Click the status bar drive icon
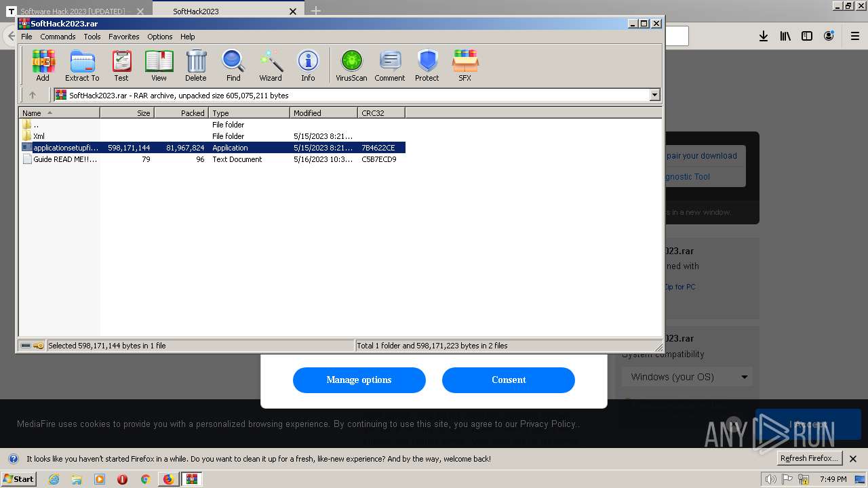Image resolution: width=868 pixels, height=488 pixels. click(26, 346)
